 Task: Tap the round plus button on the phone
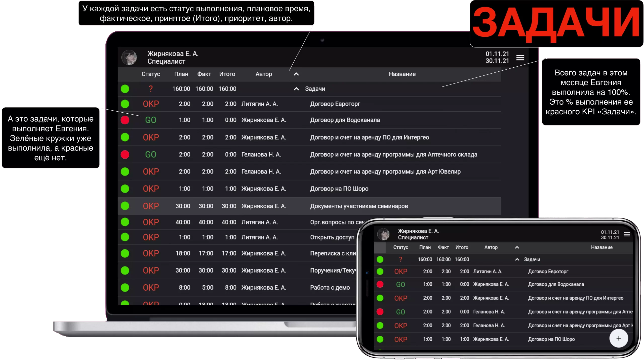coord(619,338)
